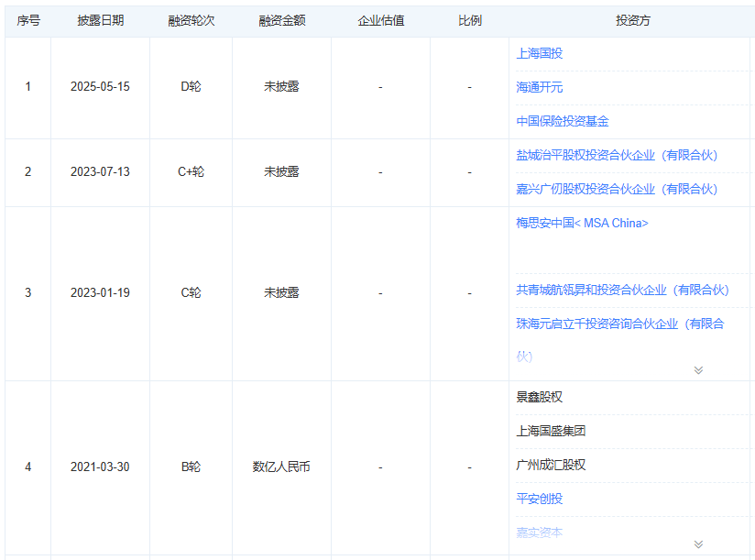The image size is (755, 560).
Task: Click the 企业估值 dash in the D轮 row
Action: [x=380, y=87]
